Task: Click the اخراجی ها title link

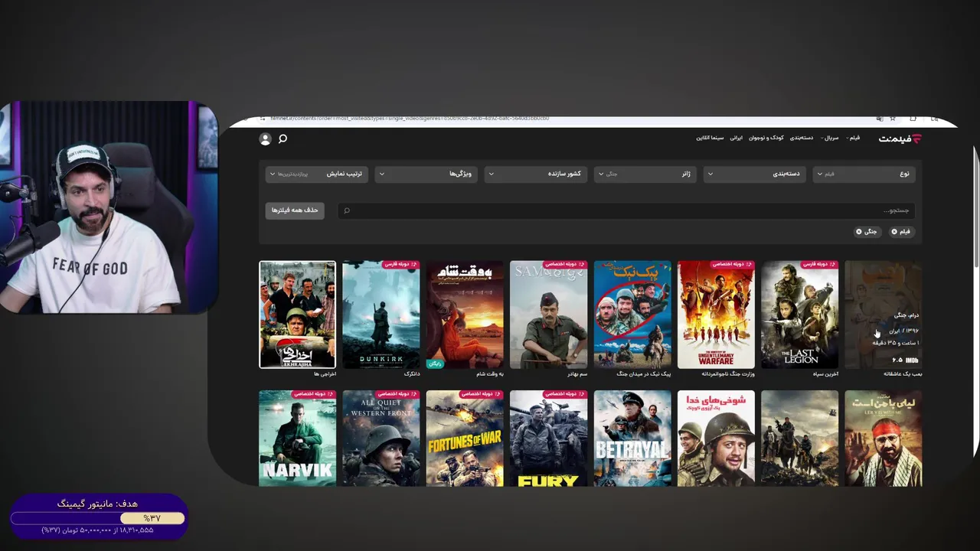Action: coord(325,374)
